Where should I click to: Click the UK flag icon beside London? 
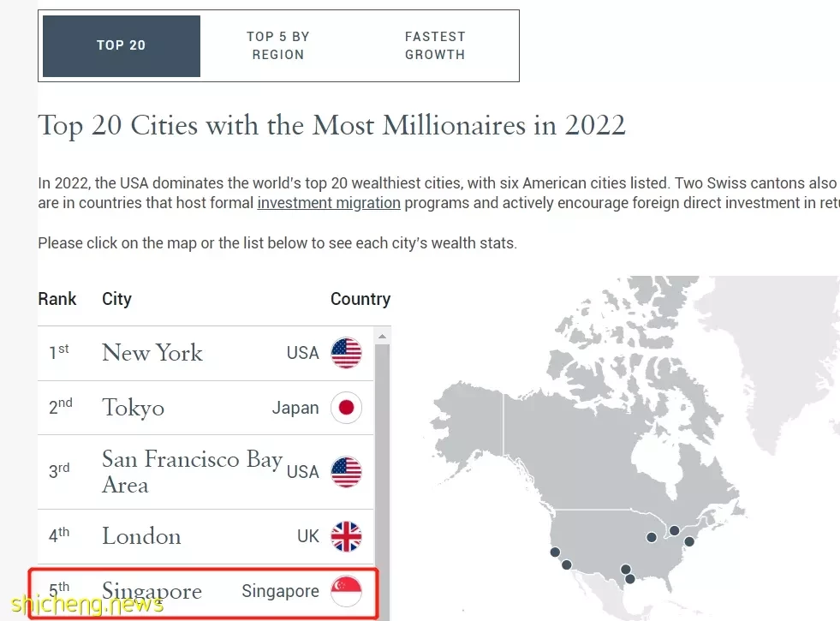346,536
